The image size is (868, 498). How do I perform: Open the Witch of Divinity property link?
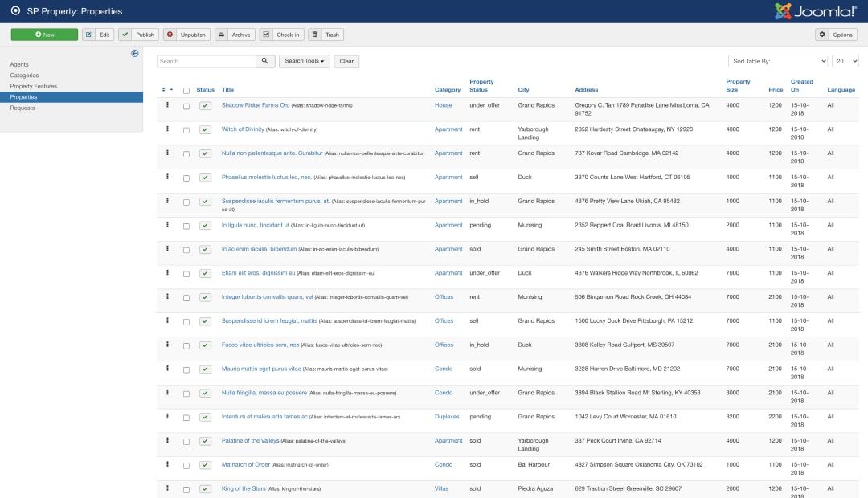pos(243,129)
